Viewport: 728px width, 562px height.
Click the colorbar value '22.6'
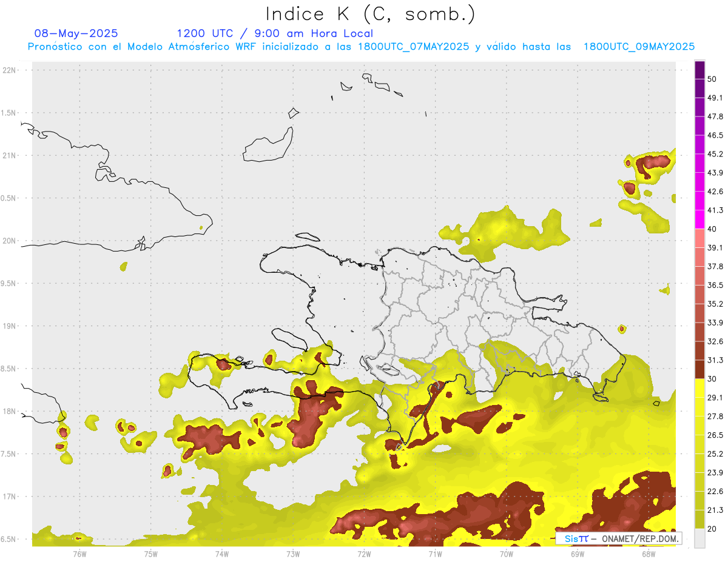[715, 492]
